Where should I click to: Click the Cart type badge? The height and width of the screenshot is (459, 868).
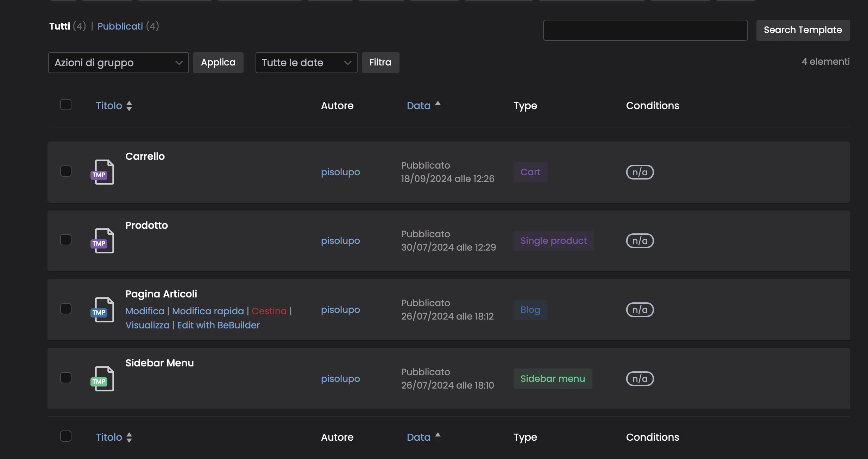(x=530, y=172)
